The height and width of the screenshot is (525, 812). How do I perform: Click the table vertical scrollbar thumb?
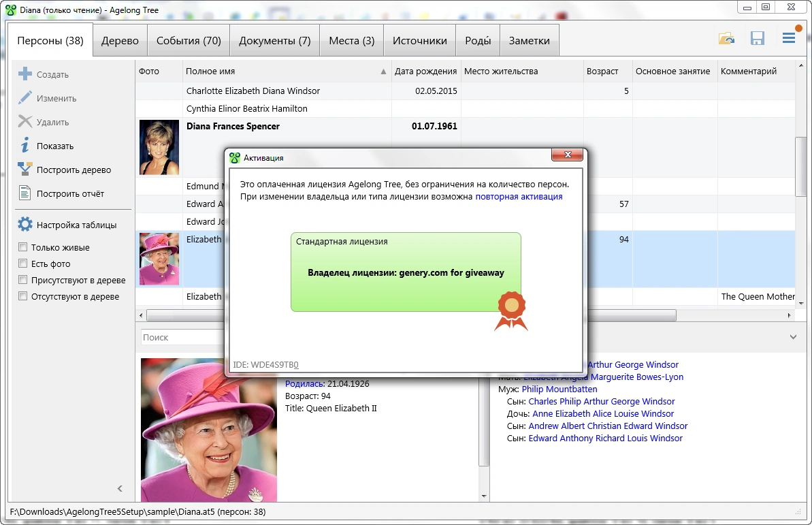[801, 167]
